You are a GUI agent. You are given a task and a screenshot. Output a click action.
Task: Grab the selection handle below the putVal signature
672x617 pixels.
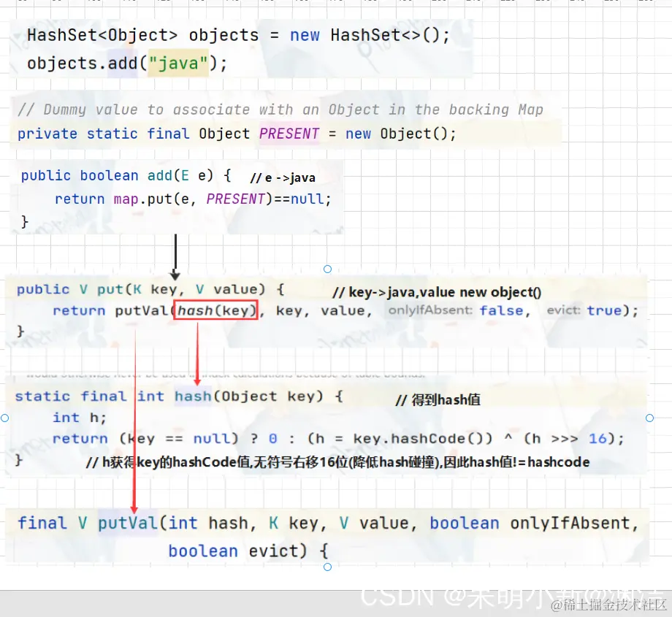tap(327, 567)
